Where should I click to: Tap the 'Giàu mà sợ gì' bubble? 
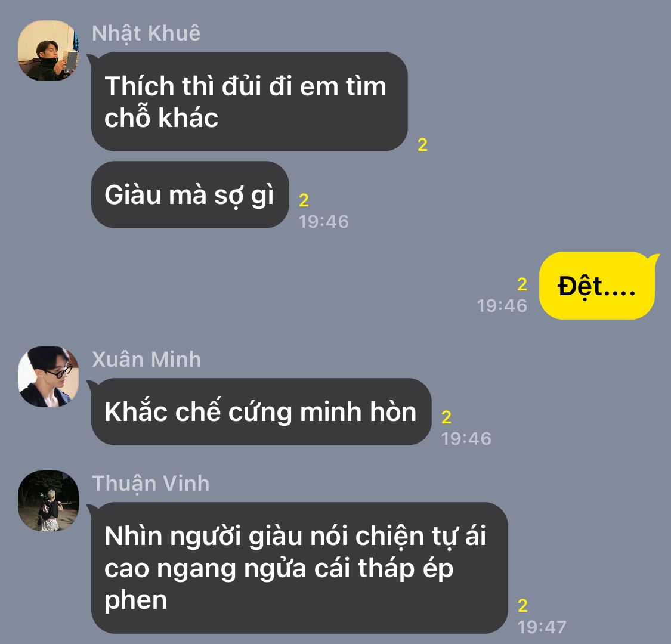(190, 195)
